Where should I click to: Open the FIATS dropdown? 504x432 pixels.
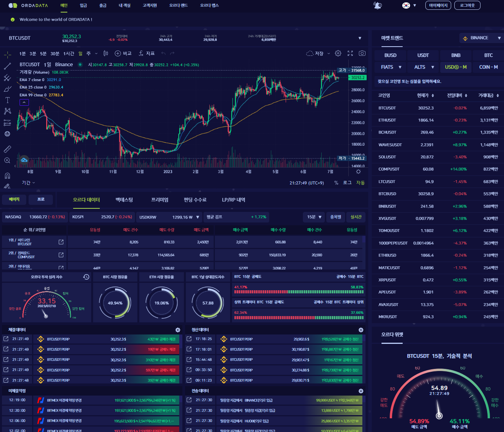(x=391, y=67)
